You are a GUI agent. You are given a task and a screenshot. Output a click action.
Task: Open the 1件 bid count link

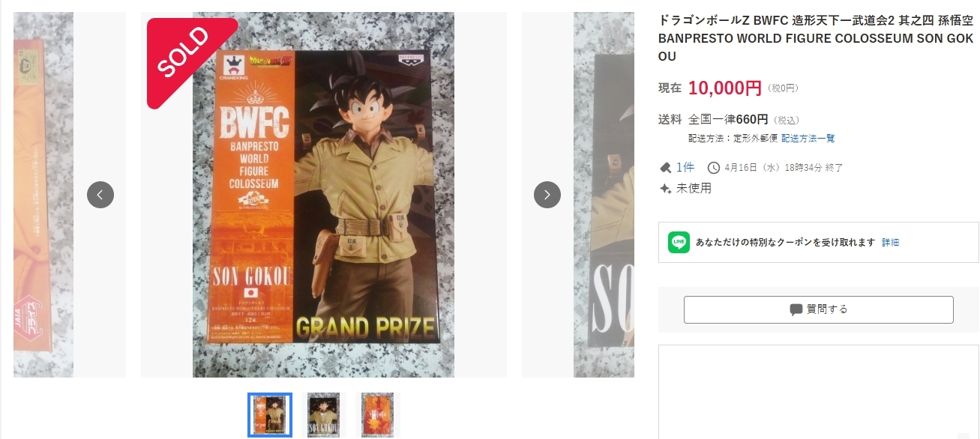coord(685,167)
